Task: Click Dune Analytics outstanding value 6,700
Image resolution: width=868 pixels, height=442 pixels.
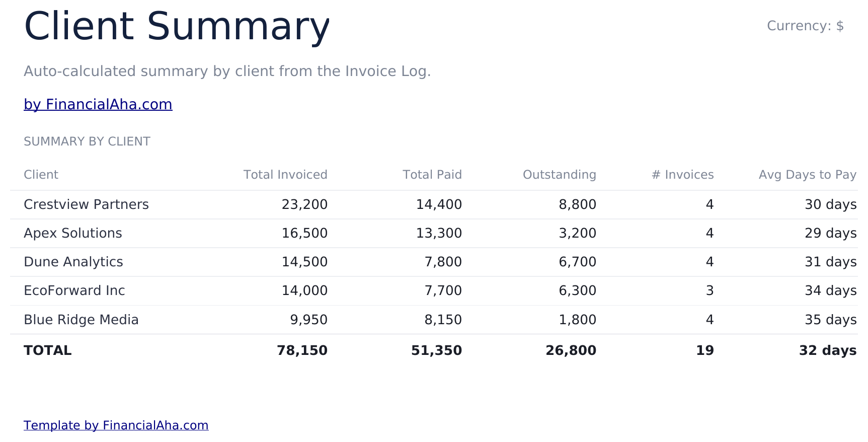Action: [x=578, y=262]
